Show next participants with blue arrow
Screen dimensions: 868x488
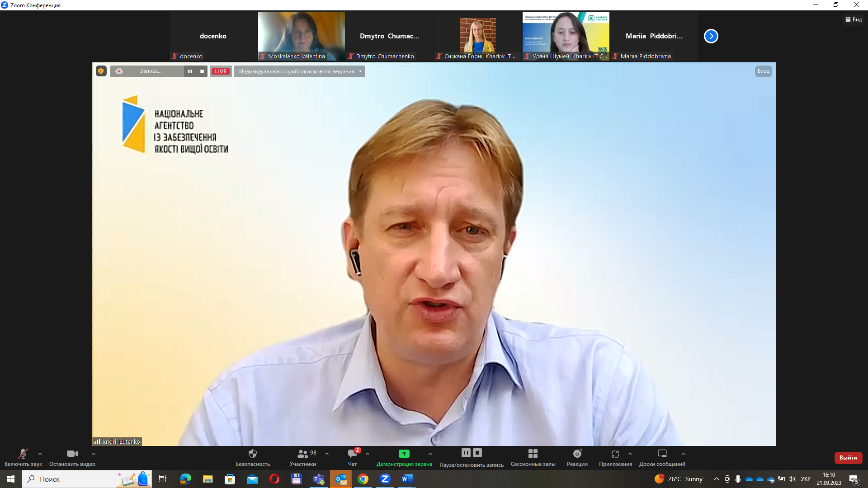pos(711,36)
